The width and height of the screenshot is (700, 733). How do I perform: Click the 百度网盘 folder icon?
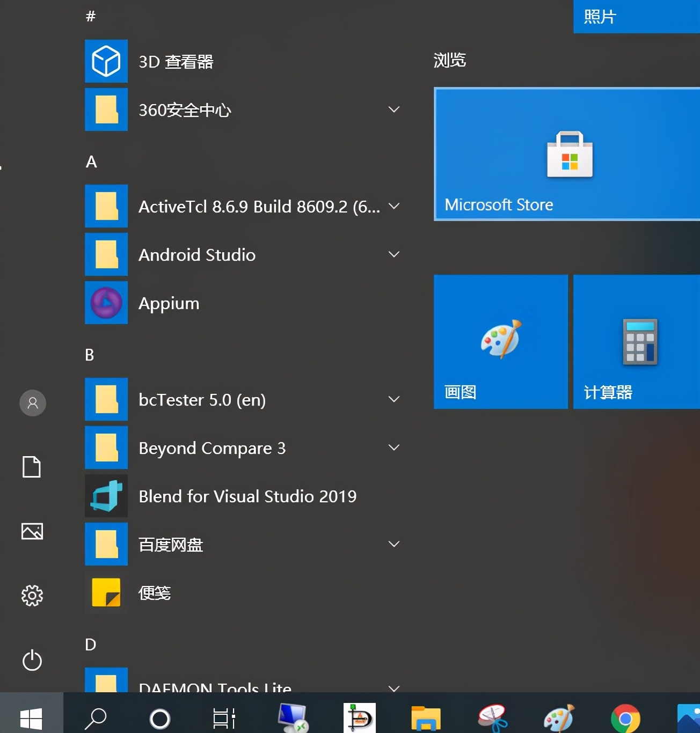pyautogui.click(x=106, y=544)
